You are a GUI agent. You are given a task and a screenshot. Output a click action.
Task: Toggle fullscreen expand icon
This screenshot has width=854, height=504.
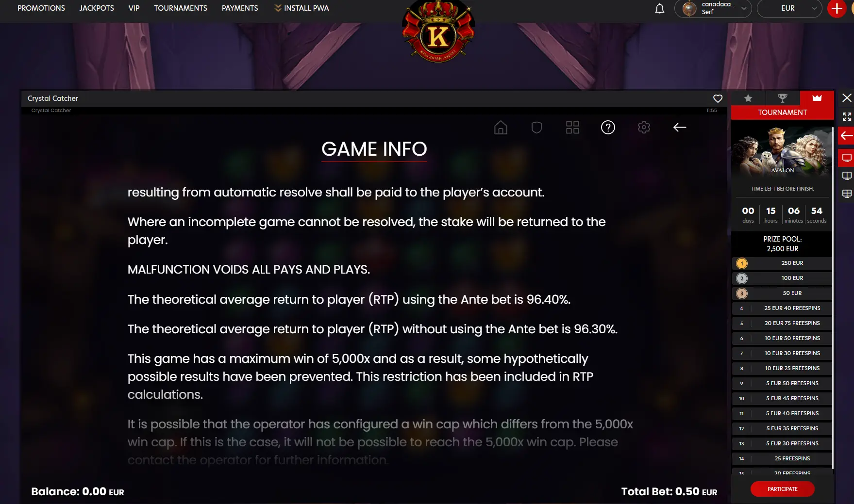click(x=847, y=117)
